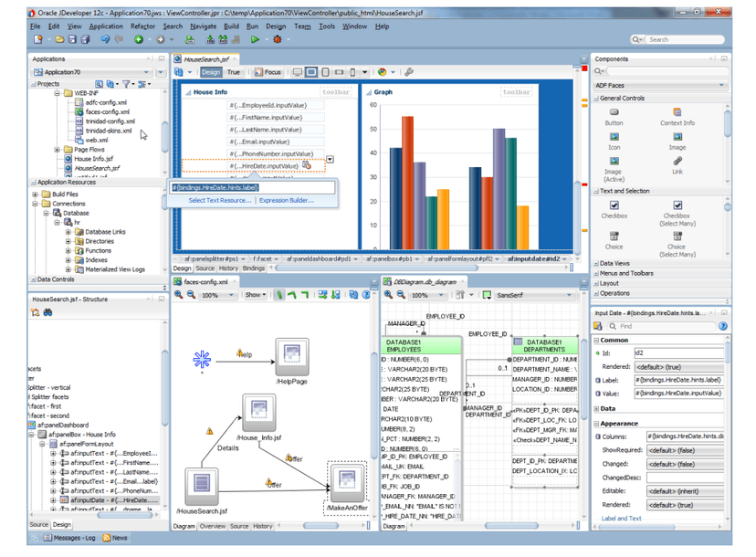756x557 pixels.
Task: Open the Refactor menu
Action: [x=142, y=26]
